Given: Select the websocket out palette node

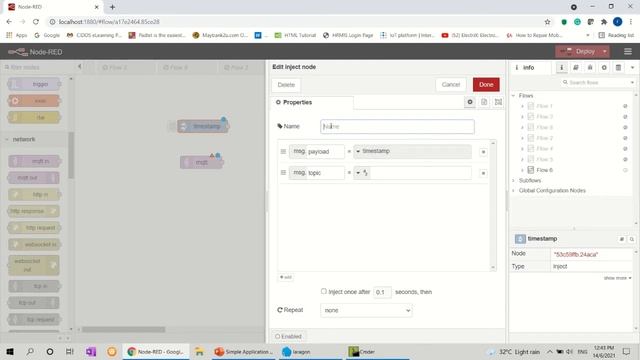Looking at the screenshot, I should pos(34,265).
